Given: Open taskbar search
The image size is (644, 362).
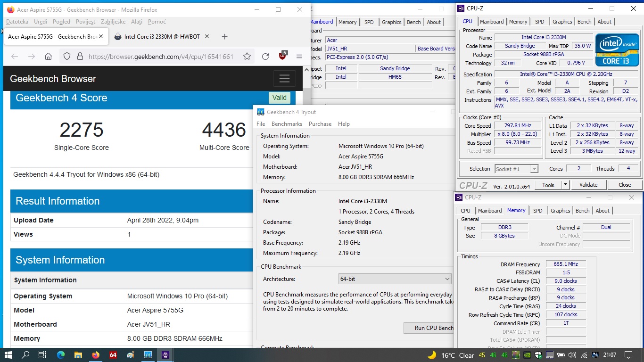Looking at the screenshot, I should point(25,355).
